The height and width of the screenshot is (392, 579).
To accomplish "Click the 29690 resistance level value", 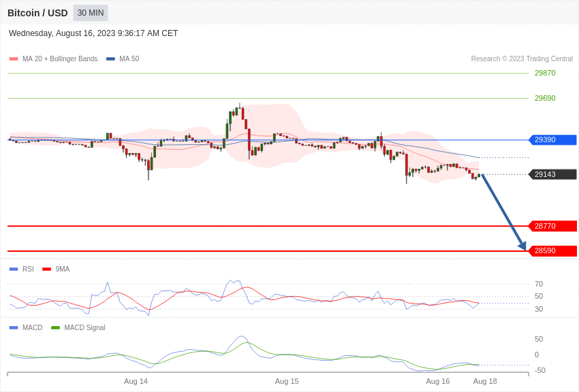I will (x=545, y=98).
